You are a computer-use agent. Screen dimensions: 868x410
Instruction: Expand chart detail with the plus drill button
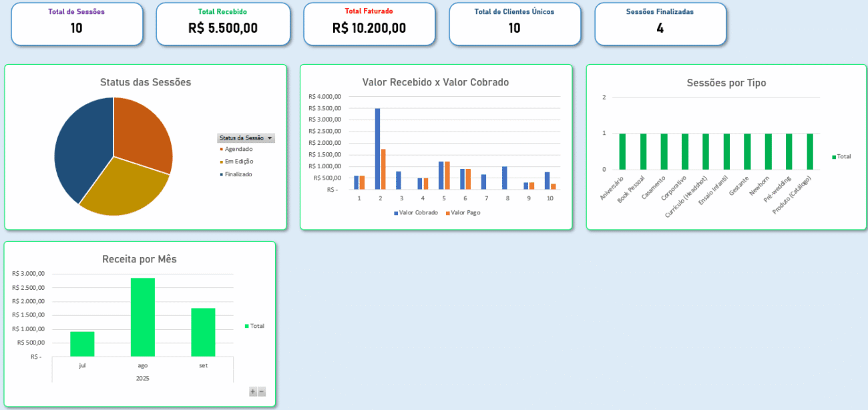[252, 392]
